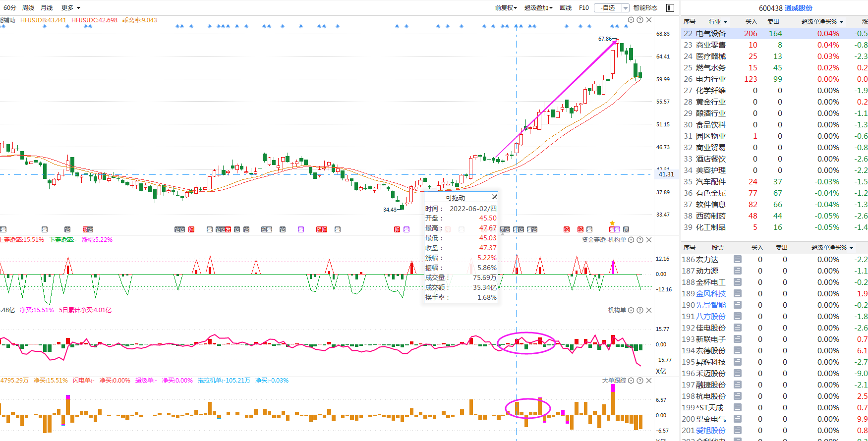Open F10 company information
868x441 pixels.
click(x=584, y=8)
